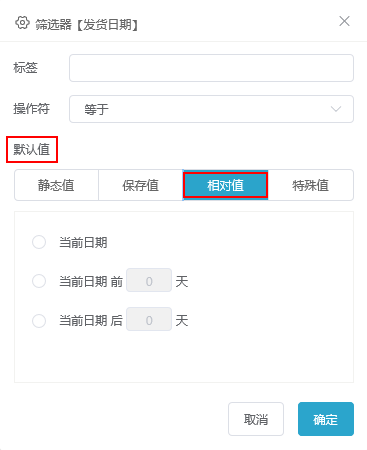Select the 当前日期 前 radio option
The image size is (367, 450).
(x=39, y=281)
